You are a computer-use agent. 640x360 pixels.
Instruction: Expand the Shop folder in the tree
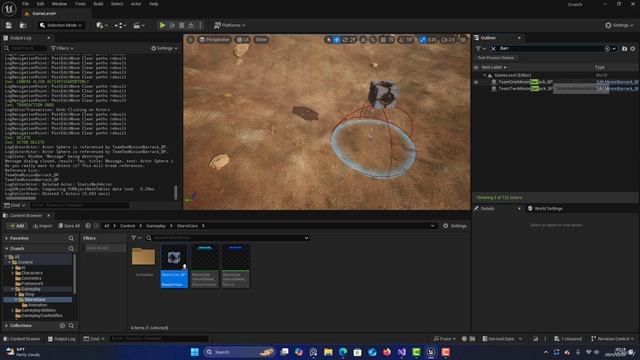16,294
